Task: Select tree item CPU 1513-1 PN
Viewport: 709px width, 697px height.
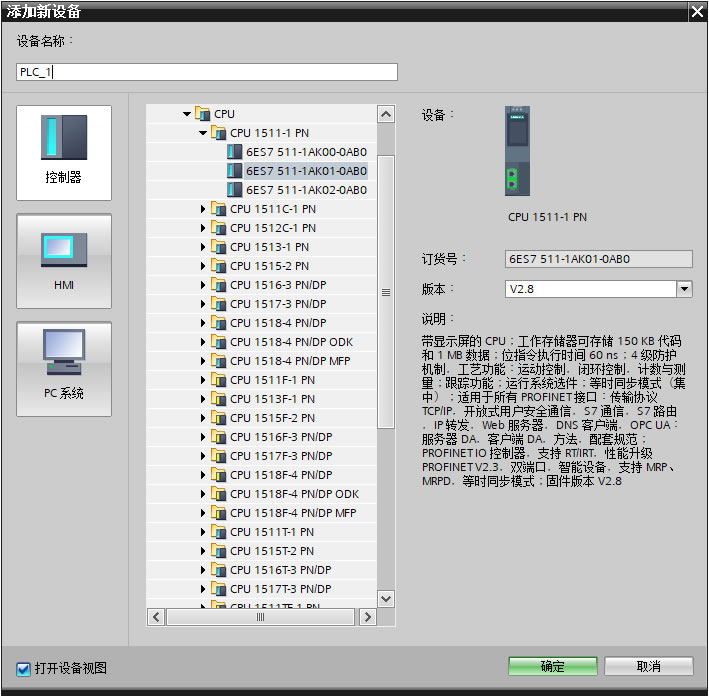Action: click(x=269, y=247)
